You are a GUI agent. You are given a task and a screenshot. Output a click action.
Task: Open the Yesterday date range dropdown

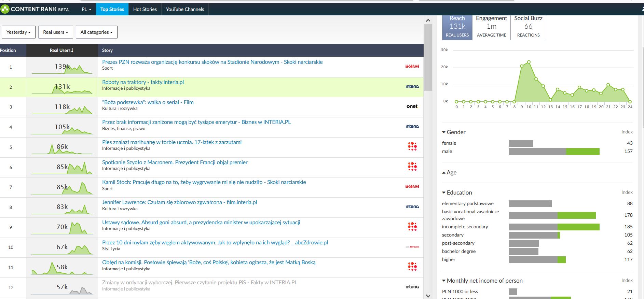coord(18,32)
